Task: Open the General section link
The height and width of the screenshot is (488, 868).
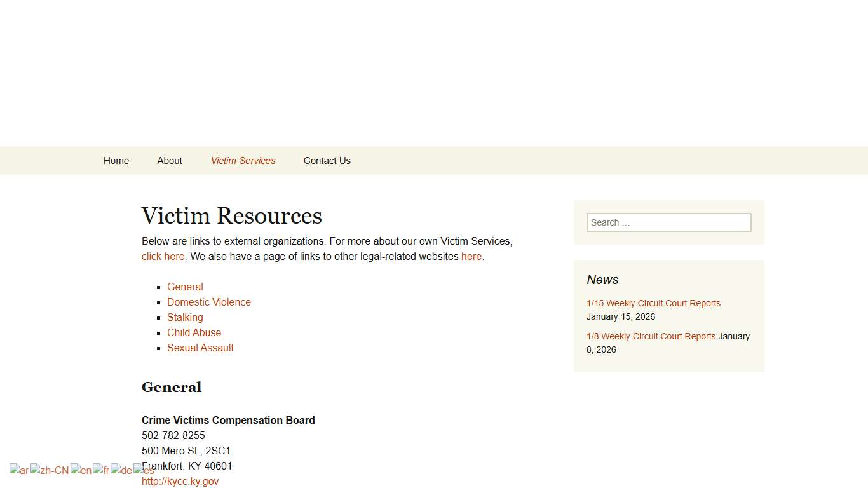Action: (185, 287)
